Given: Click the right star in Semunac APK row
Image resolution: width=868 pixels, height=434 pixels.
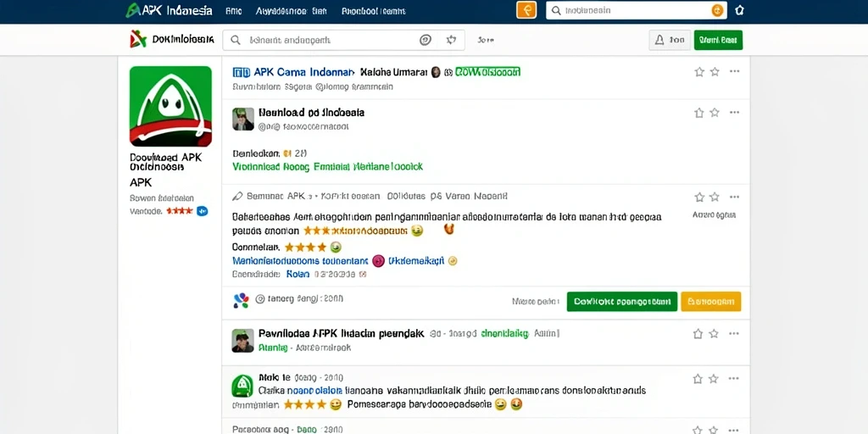Looking at the screenshot, I should [x=715, y=197].
